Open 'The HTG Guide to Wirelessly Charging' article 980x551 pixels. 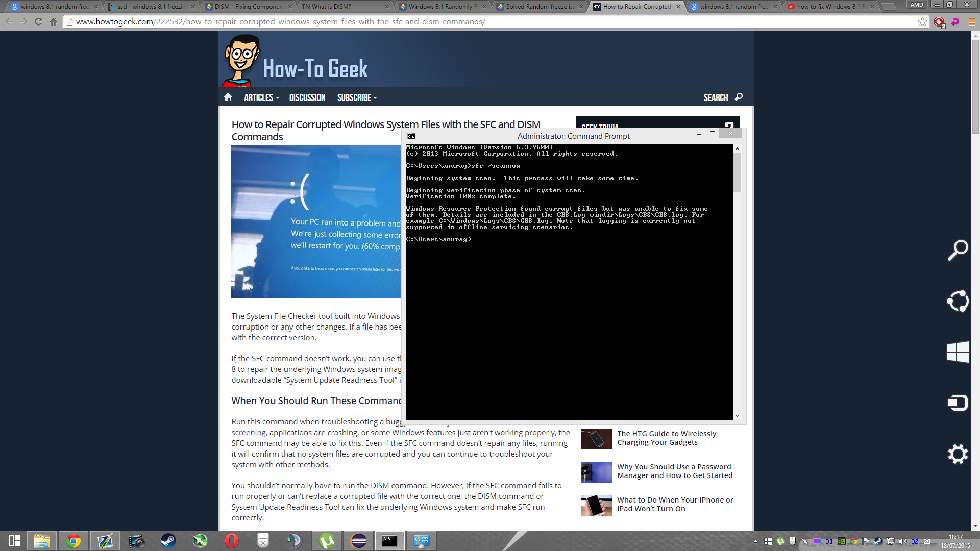pyautogui.click(x=667, y=438)
